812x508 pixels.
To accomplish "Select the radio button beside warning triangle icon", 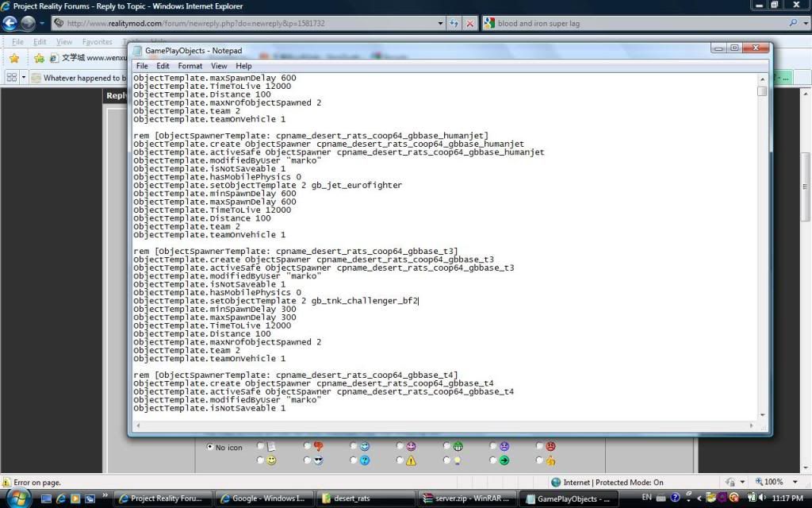I will (400, 460).
